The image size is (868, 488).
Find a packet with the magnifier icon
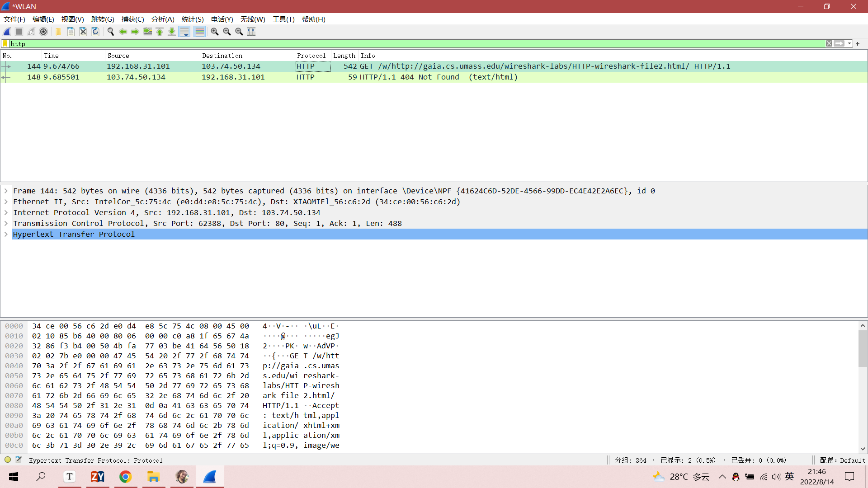point(110,32)
